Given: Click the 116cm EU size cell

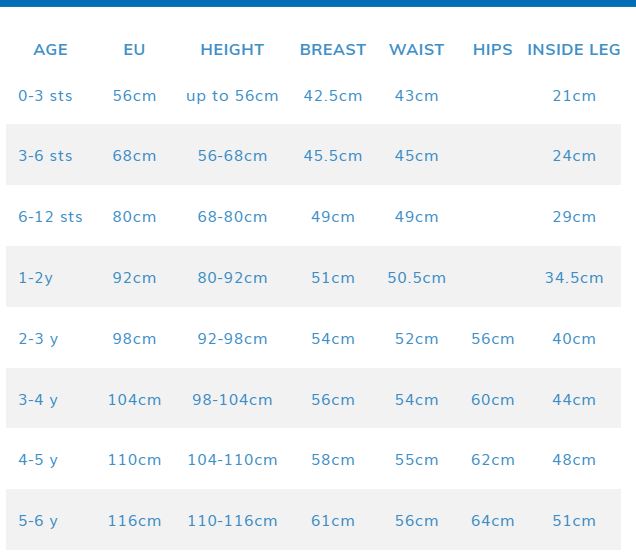Looking at the screenshot, I should tap(134, 521).
